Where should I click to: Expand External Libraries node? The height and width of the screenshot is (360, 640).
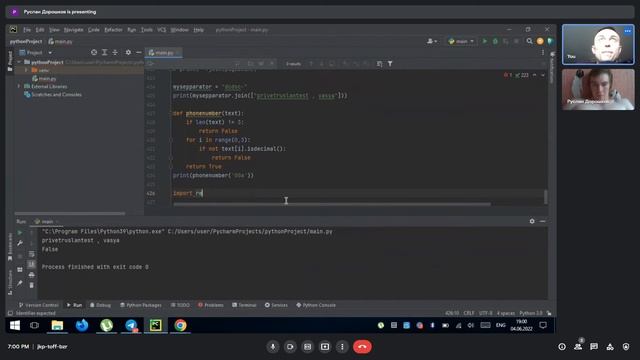pyautogui.click(x=19, y=87)
